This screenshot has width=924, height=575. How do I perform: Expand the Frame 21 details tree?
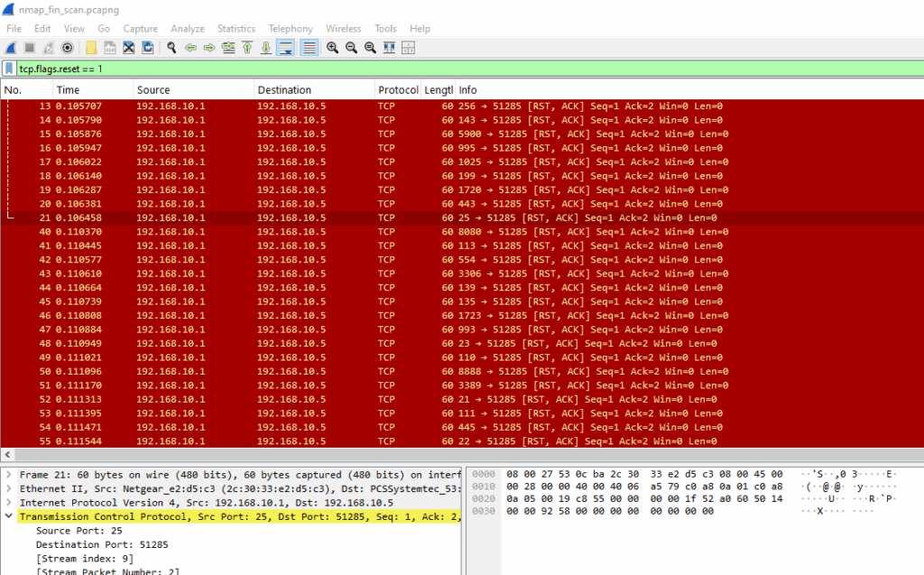pyautogui.click(x=9, y=475)
